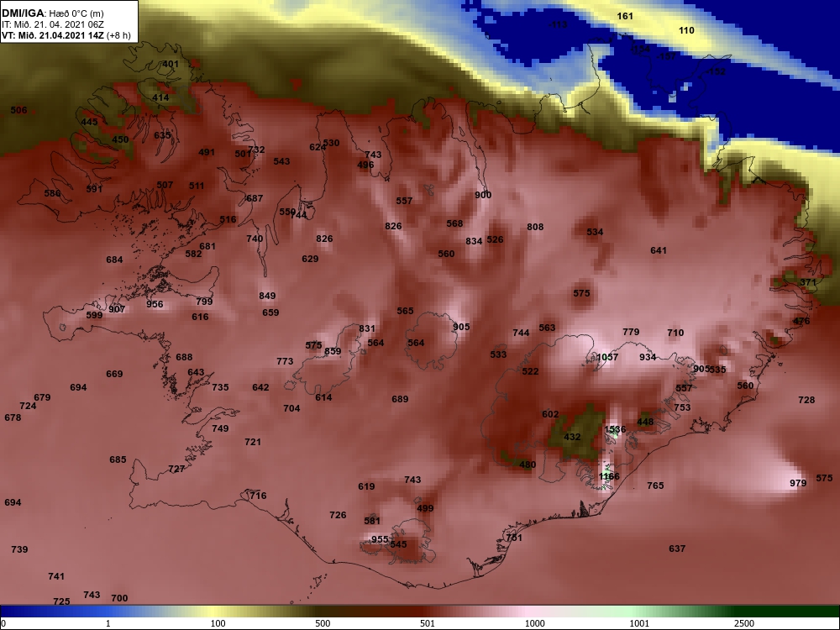Click the map value '635'
This screenshot has width=840, height=630.
tap(162, 135)
